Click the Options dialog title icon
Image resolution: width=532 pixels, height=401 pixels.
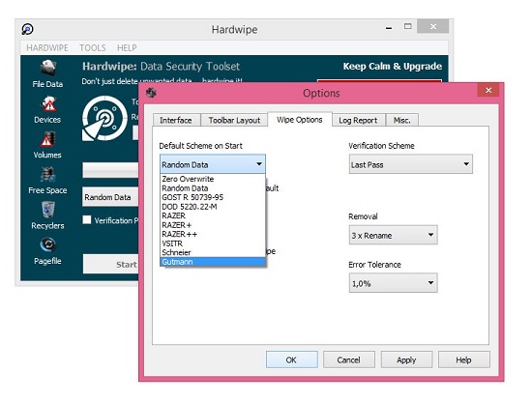tap(151, 93)
